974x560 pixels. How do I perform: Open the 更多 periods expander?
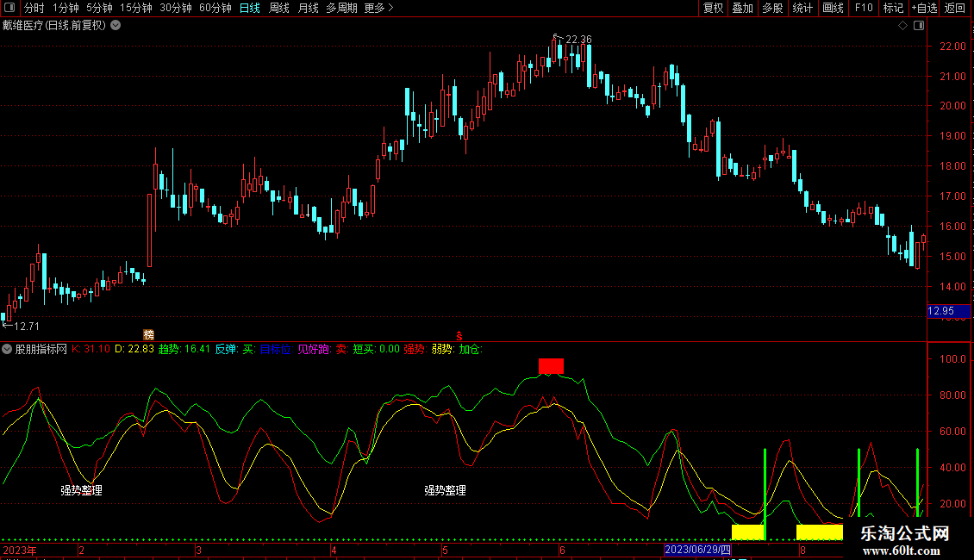[378, 8]
